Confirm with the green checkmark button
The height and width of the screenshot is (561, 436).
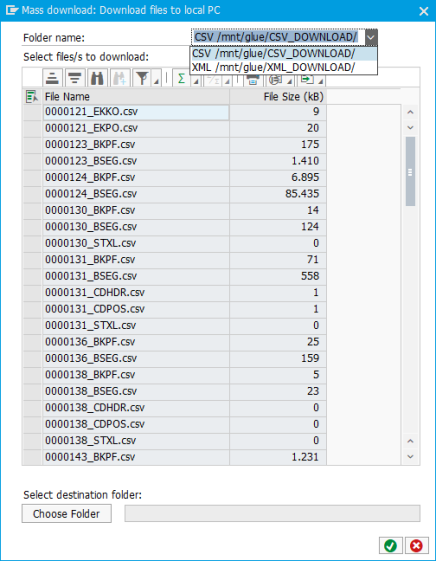(x=391, y=546)
